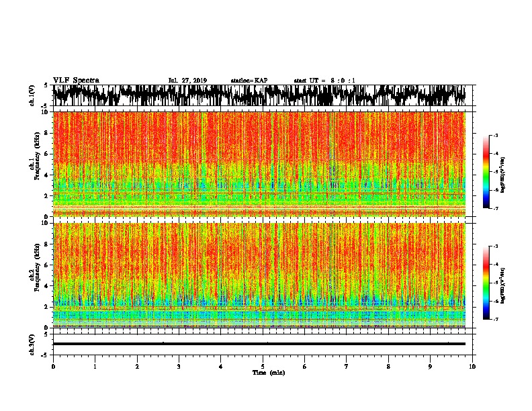Click the "-3" label on ch.1 color scale

(x=496, y=136)
